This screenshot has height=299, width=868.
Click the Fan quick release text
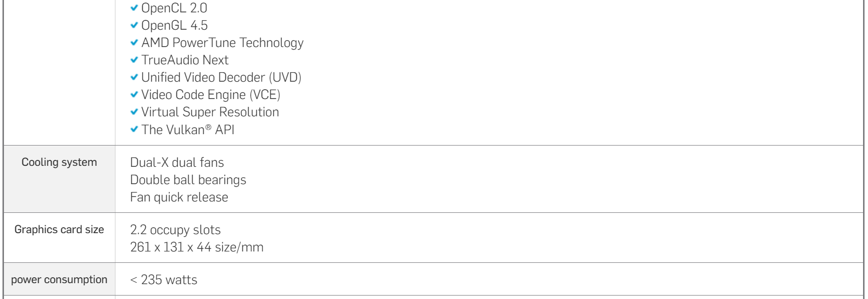(179, 197)
